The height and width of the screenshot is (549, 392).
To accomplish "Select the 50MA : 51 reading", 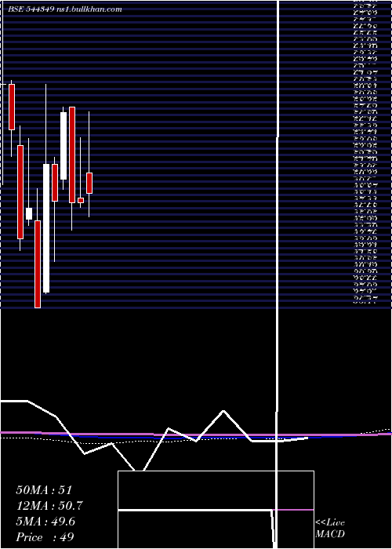I will (44, 490).
